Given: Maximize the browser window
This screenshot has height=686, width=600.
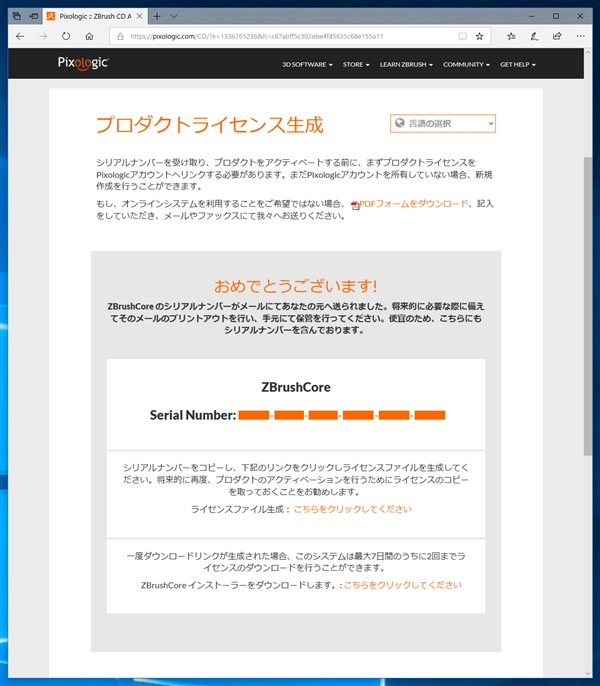Looking at the screenshot, I should tap(556, 16).
